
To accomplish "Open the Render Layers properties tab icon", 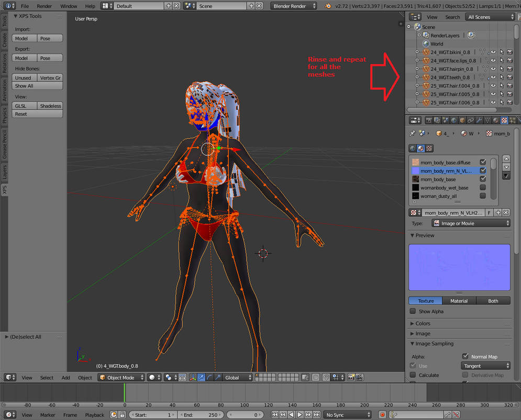I will click(x=437, y=120).
